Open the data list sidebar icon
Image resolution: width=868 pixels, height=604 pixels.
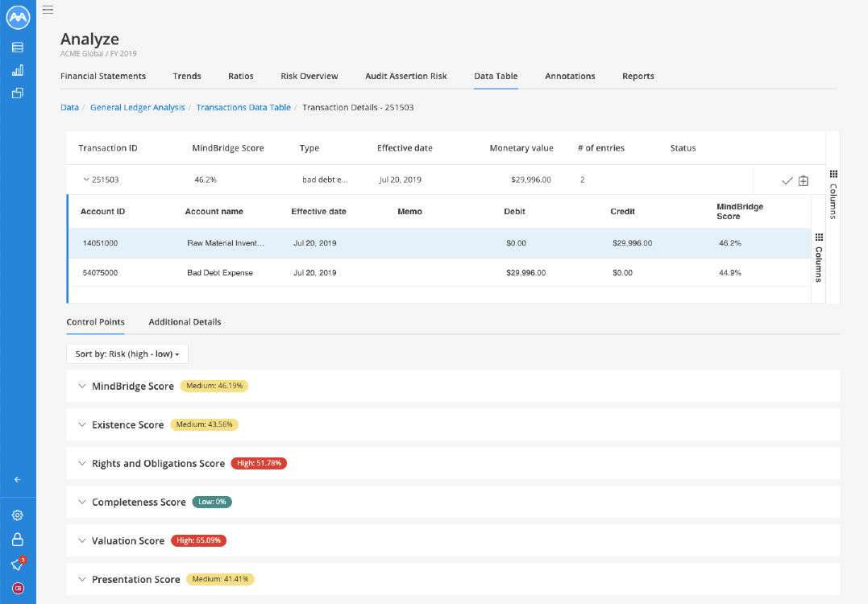pyautogui.click(x=18, y=48)
